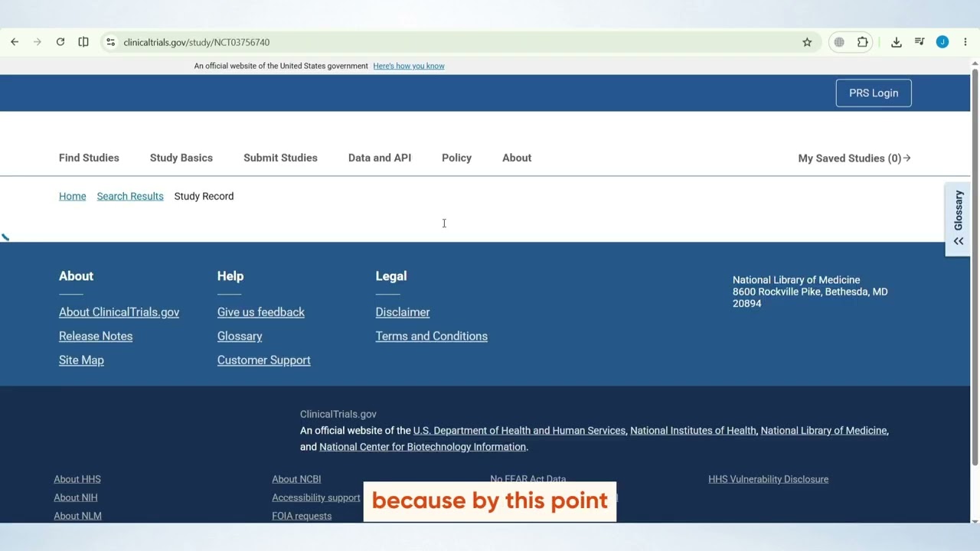Go to Home breadcrumb link
This screenshot has height=551, width=980.
73,196
